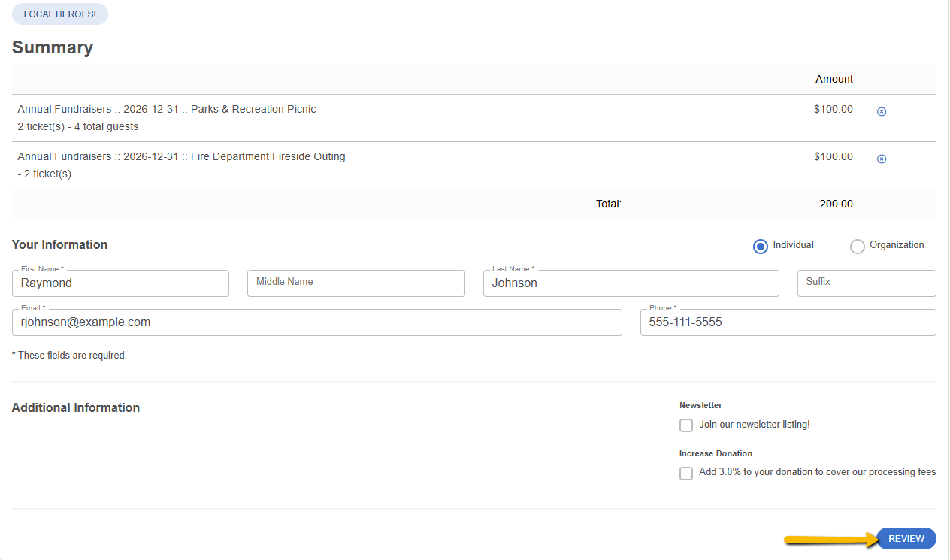Screen dimensions: 950x560
Task: Click the $100.00 amount for Fireside Outing
Action: [834, 156]
